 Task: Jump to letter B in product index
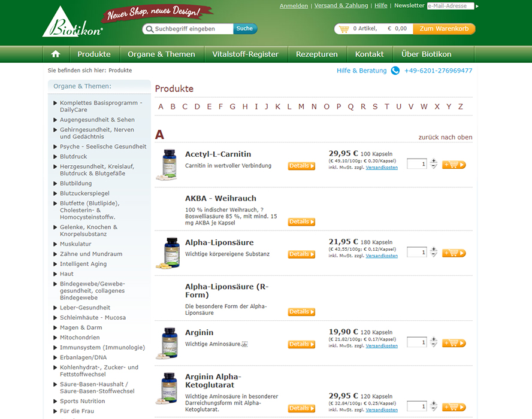(173, 107)
